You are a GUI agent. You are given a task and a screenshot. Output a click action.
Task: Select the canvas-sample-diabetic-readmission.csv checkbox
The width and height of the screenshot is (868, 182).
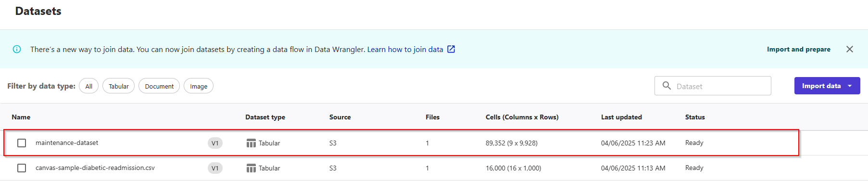22,168
